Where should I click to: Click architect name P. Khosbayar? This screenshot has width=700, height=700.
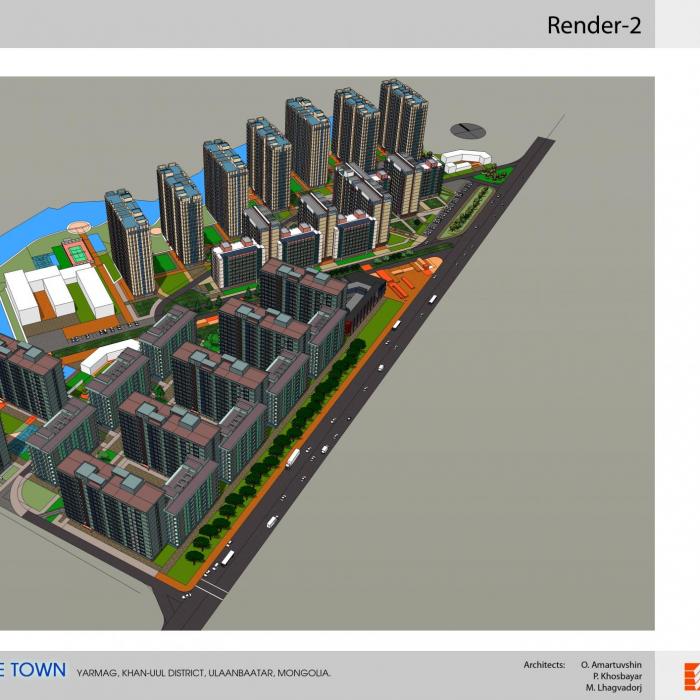point(617,676)
